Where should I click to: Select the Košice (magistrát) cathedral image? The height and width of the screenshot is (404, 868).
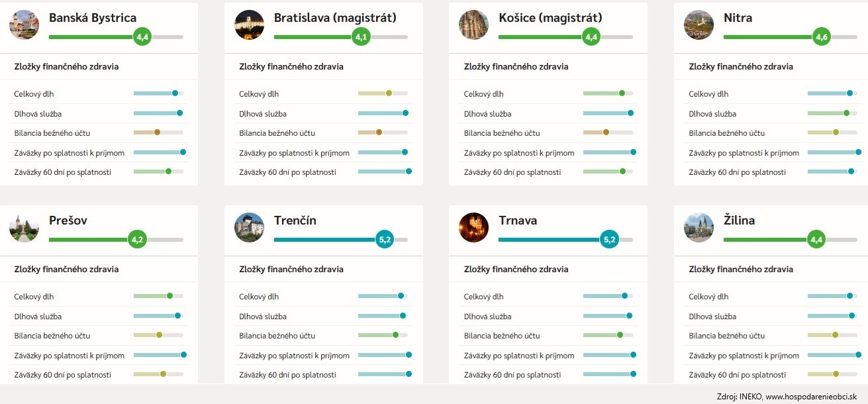(474, 25)
